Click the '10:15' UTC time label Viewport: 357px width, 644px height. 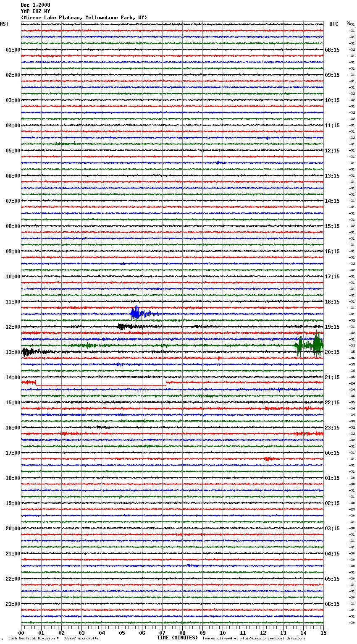(332, 100)
